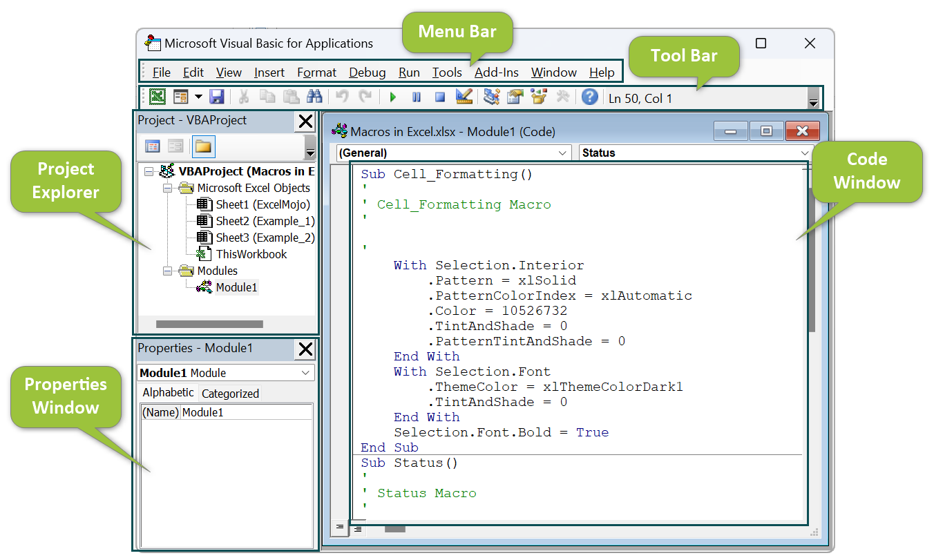Open the Status procedure dropdown

click(696, 153)
